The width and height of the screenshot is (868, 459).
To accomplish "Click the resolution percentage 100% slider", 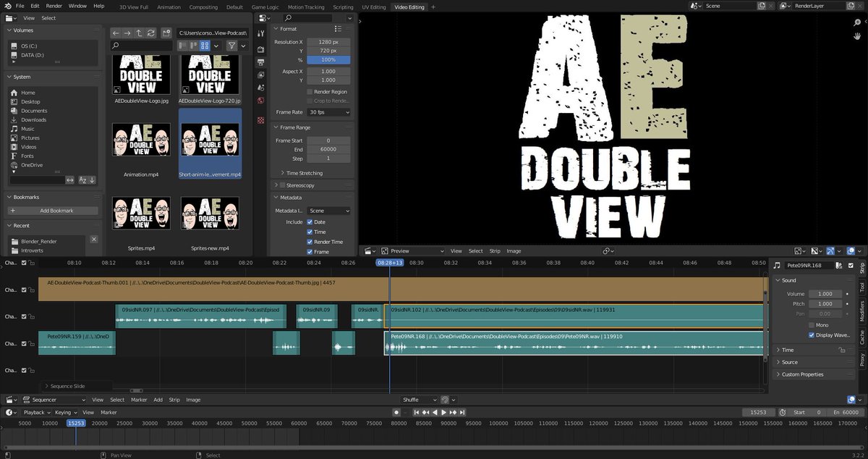I will [x=328, y=60].
